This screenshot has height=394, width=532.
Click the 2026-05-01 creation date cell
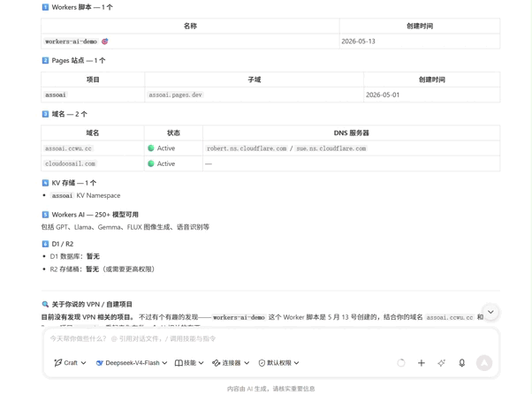pos(431,95)
